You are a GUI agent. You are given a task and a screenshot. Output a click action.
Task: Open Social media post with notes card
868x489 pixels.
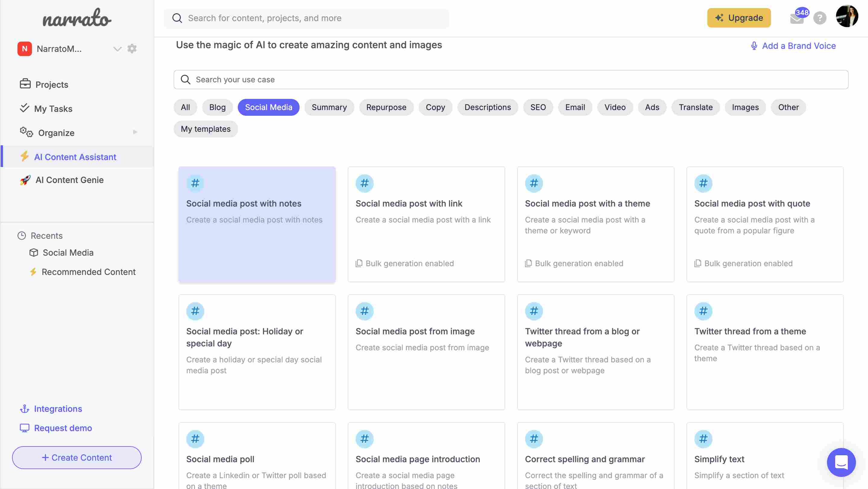pyautogui.click(x=257, y=224)
